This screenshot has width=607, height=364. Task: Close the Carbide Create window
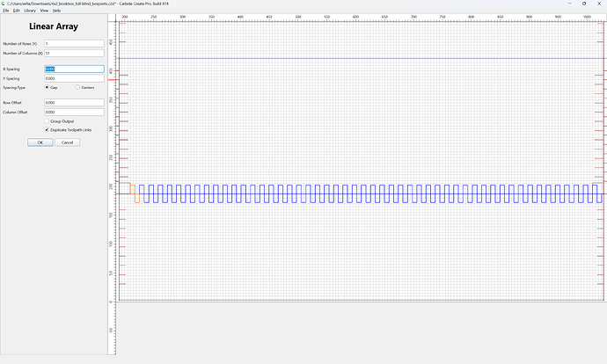tap(599, 4)
